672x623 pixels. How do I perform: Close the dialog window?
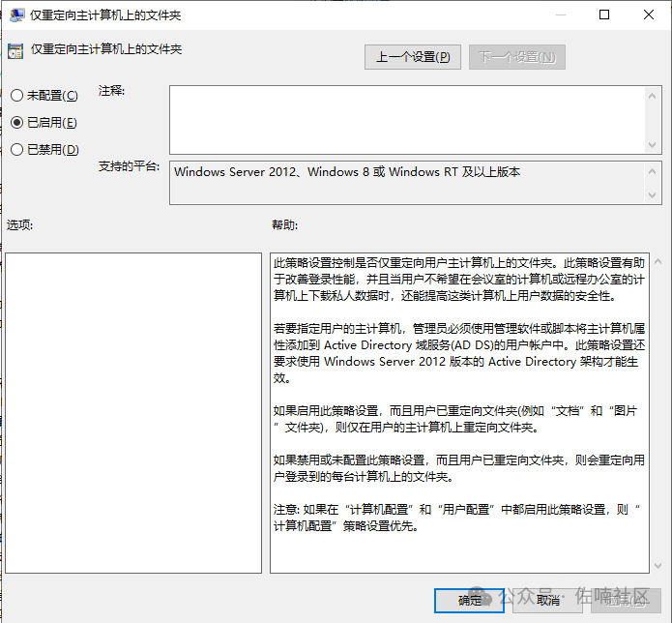(649, 15)
